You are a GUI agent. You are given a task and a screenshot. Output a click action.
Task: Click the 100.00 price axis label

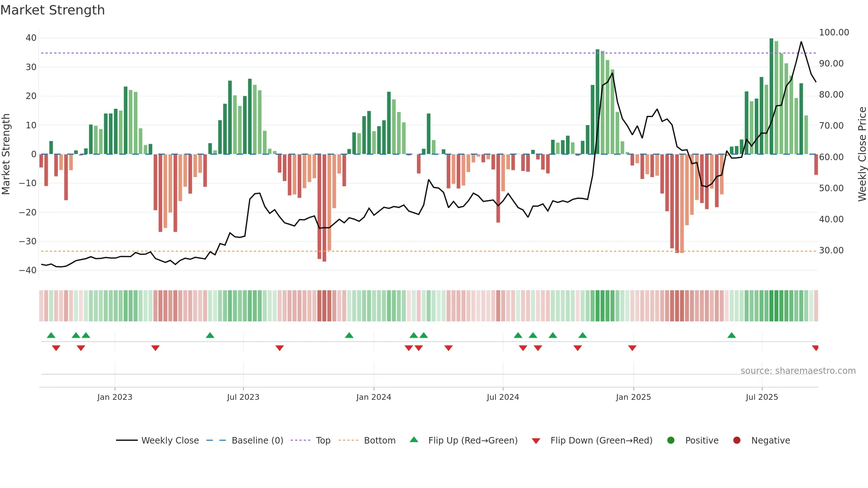pos(834,32)
